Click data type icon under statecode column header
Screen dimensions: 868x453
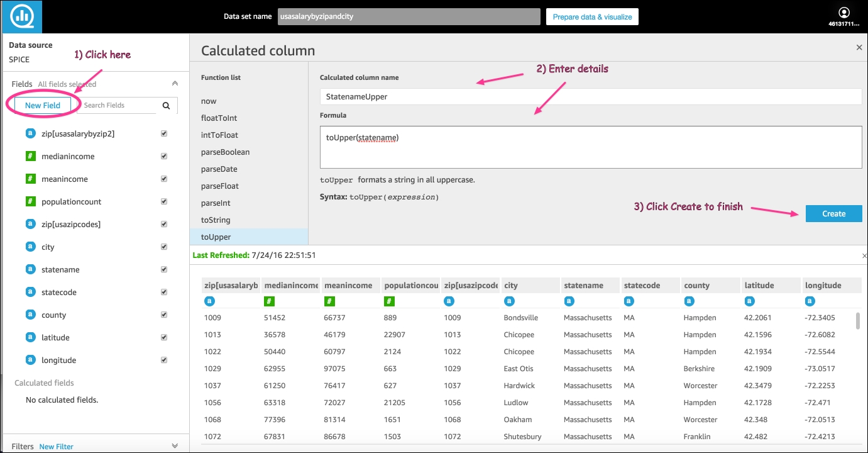(629, 301)
